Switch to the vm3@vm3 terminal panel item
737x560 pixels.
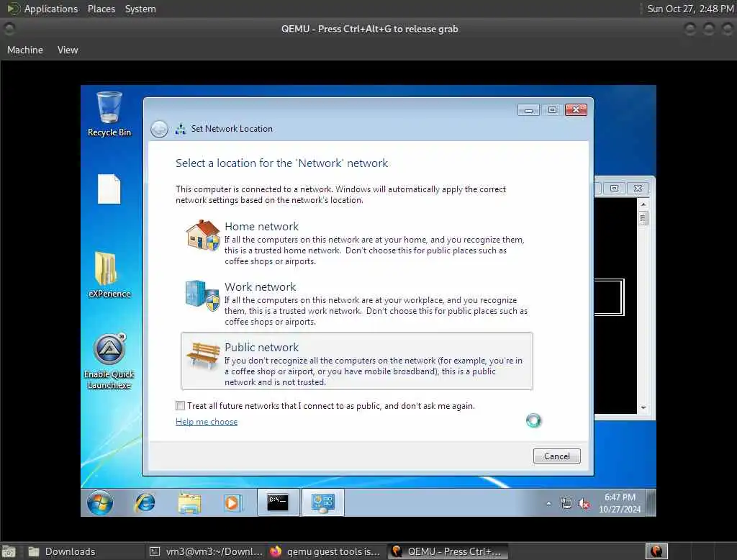[206, 551]
